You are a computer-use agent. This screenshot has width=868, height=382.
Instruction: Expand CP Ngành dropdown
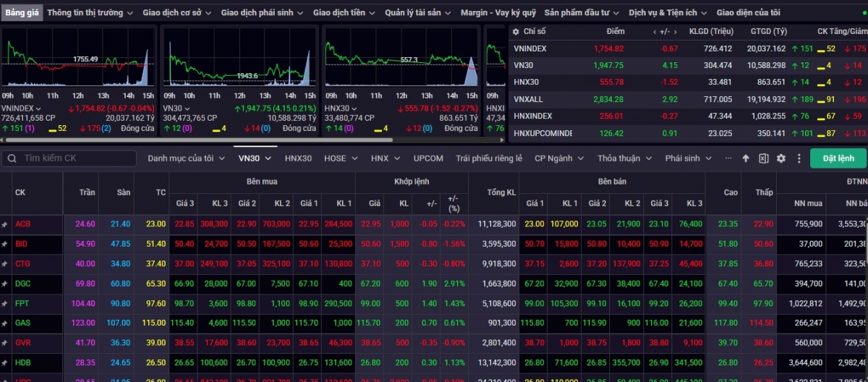tap(559, 158)
